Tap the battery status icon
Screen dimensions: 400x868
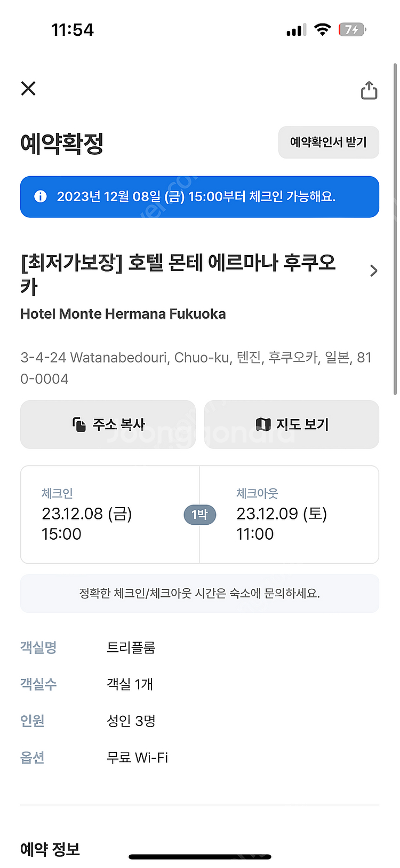tap(352, 30)
